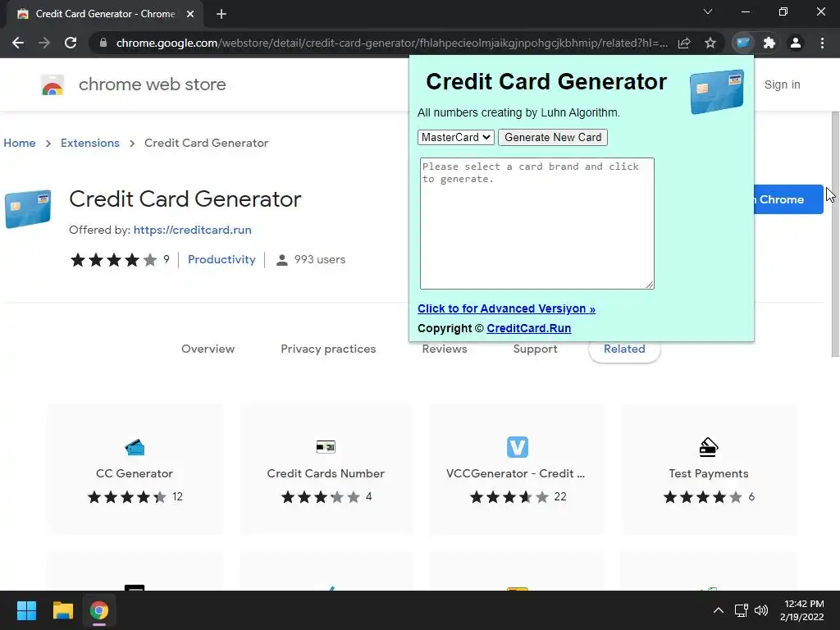Viewport: 840px width, 630px height.
Task: Open the tab search chevron in title bar
Action: [x=708, y=11]
